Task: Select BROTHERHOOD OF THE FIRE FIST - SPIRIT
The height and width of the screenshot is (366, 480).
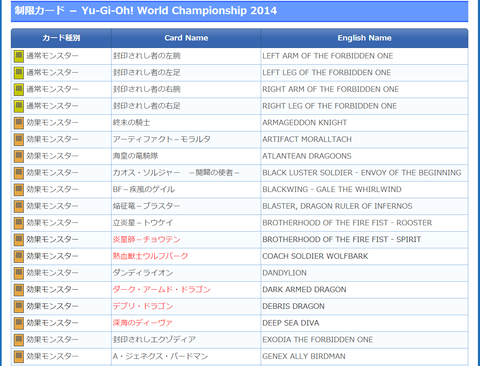Action: (x=342, y=239)
